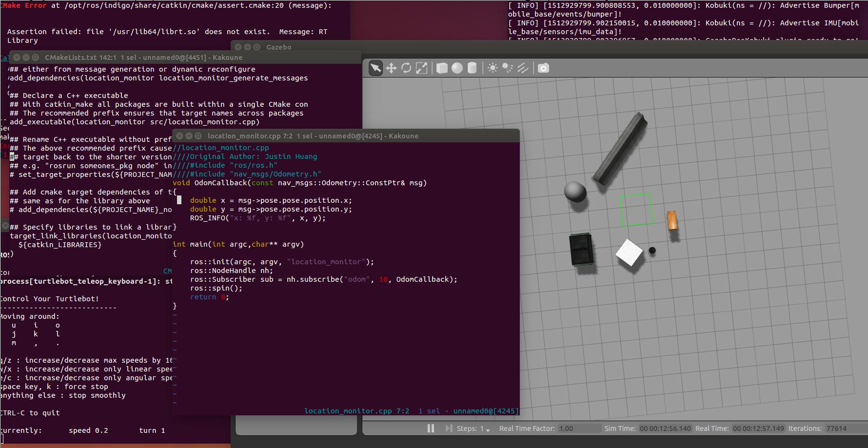Take a screenshot with the camera icon
The image size is (868, 448).
tap(543, 68)
